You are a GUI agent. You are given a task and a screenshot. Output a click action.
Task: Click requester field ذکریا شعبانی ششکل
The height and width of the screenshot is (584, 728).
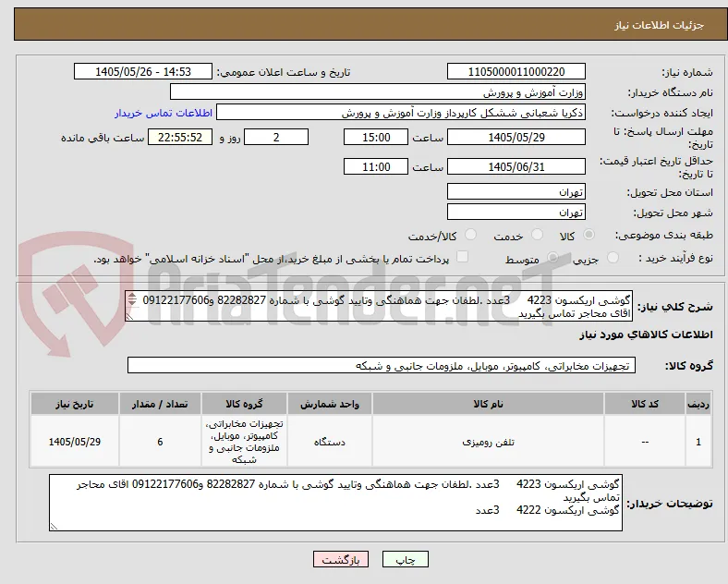pyautogui.click(x=401, y=113)
